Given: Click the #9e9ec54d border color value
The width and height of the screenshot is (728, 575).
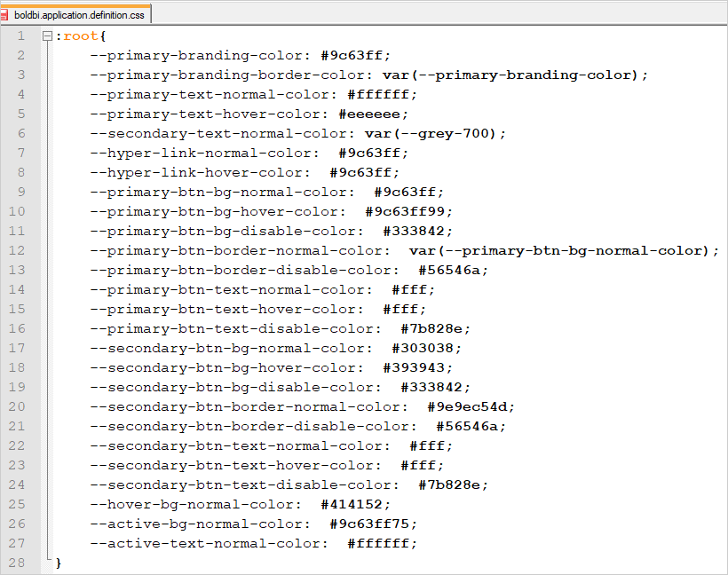Looking at the screenshot, I should (x=471, y=407).
